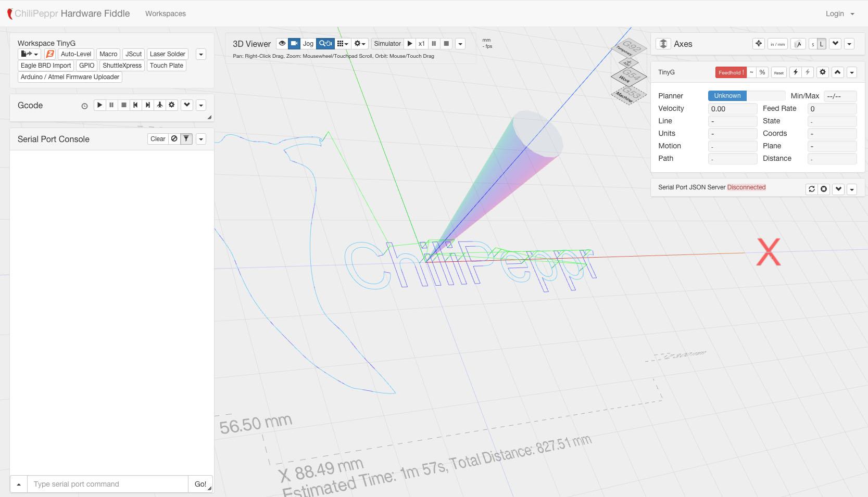Screen dimensions: 868x497
Task: Toggle the console filter funnel
Action: point(186,139)
